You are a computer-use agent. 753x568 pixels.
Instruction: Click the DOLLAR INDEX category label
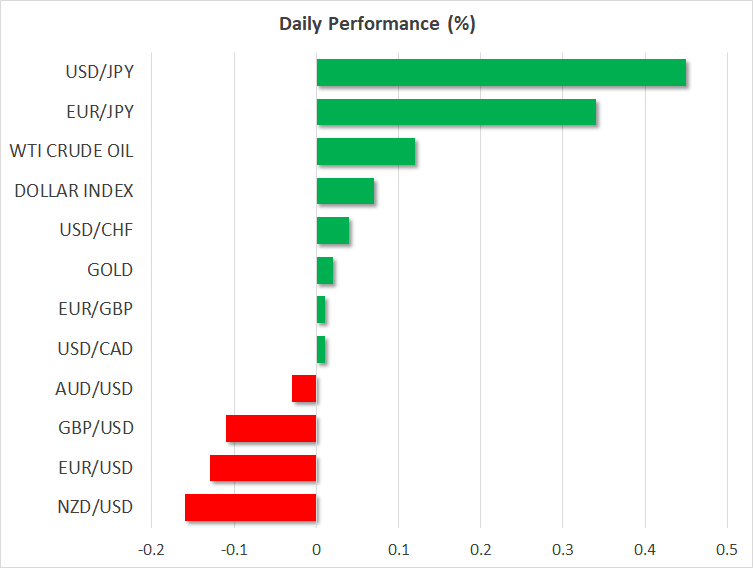click(74, 191)
